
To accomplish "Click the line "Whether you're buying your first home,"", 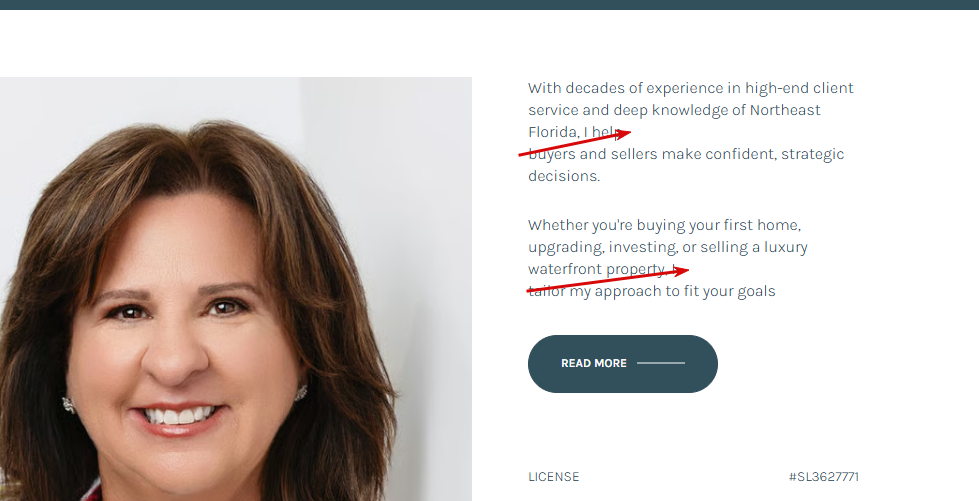I will pos(664,225).
